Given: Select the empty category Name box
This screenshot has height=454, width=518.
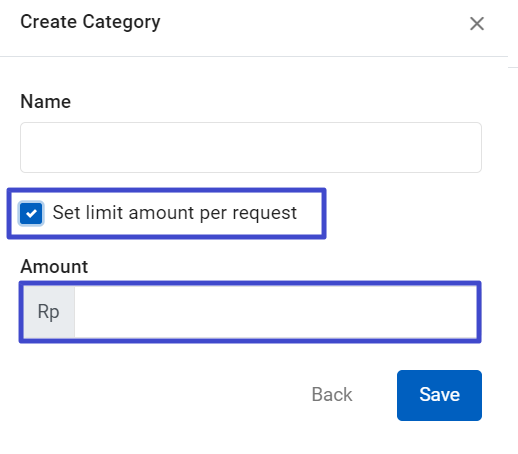Looking at the screenshot, I should [251, 147].
